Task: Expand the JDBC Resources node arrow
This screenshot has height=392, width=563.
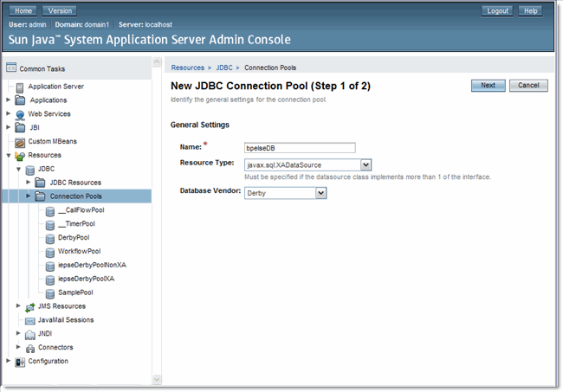Action: [29, 183]
